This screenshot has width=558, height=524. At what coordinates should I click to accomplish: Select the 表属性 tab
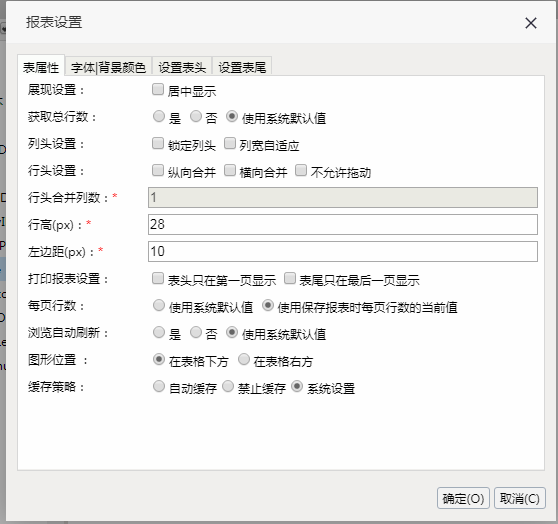[x=41, y=67]
